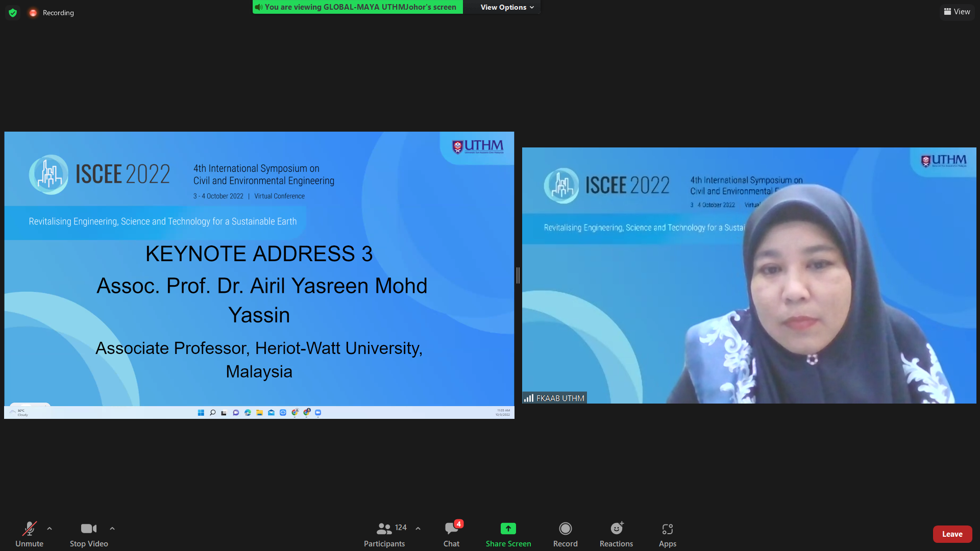
Task: Open the Chat panel
Action: [451, 534]
